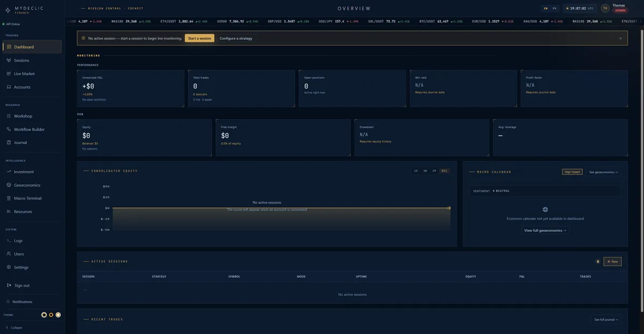Click the ADMIN role badge
Viewport: 644px width, 334px height.
(620, 10)
